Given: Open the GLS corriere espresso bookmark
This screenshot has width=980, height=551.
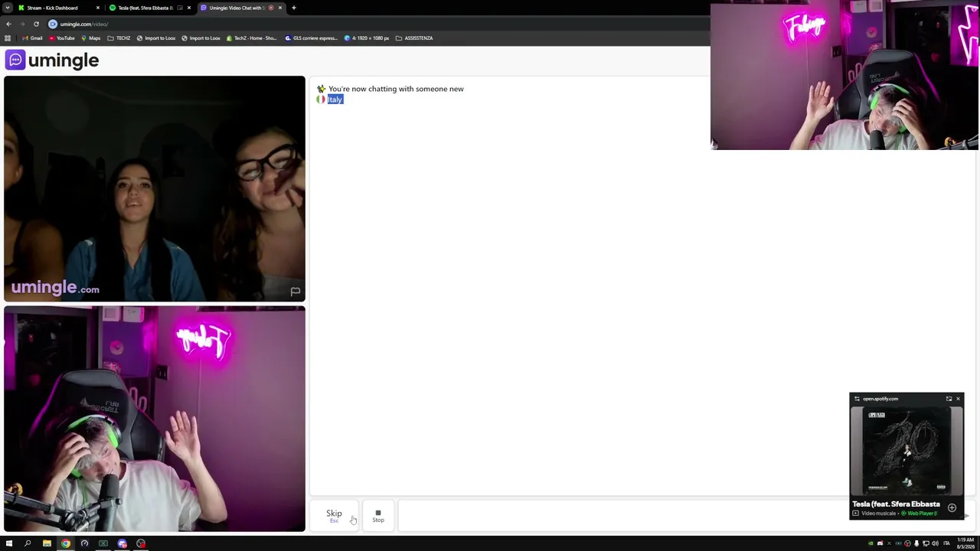Looking at the screenshot, I should tap(311, 38).
